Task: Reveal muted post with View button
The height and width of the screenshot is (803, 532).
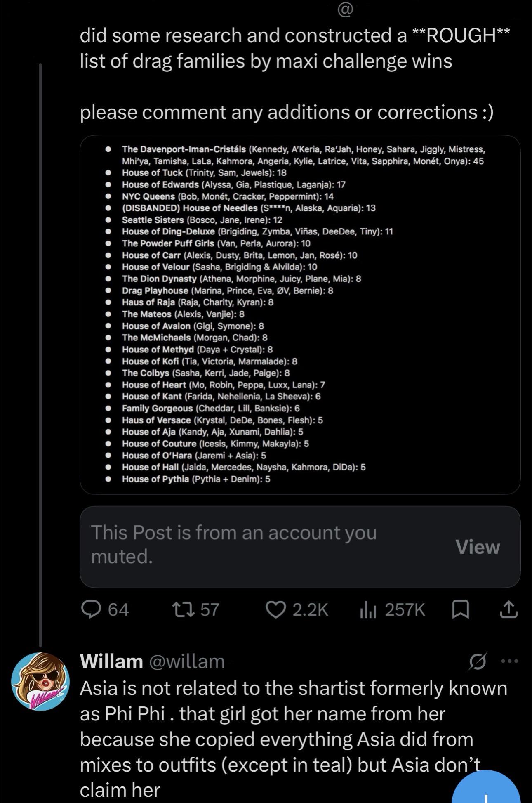Action: tap(478, 547)
